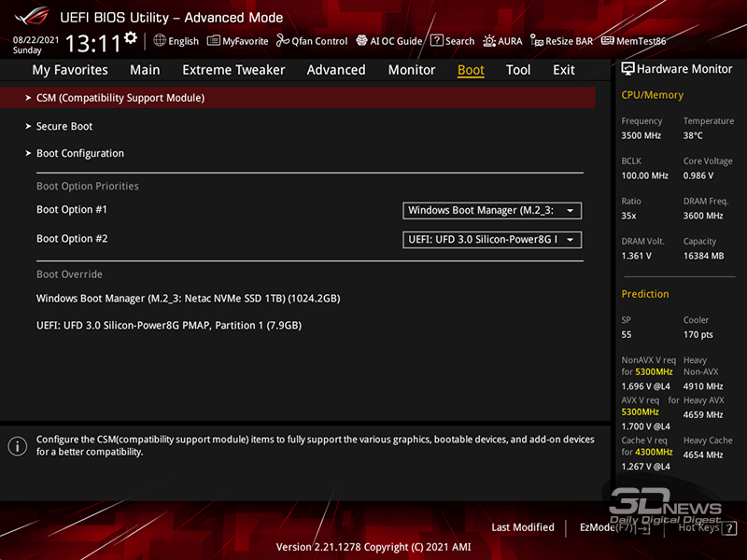This screenshot has height=560, width=747.
Task: Click the 16384 MB capacity value
Action: (x=704, y=256)
